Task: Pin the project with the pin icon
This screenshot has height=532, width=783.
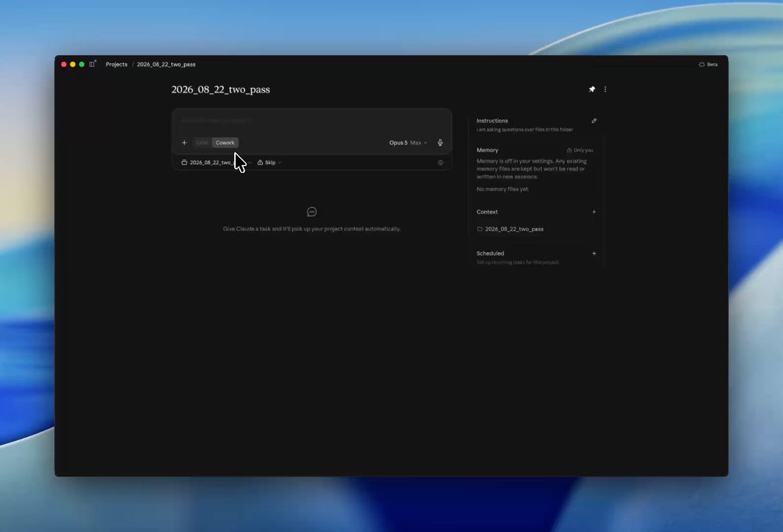Action: point(592,89)
